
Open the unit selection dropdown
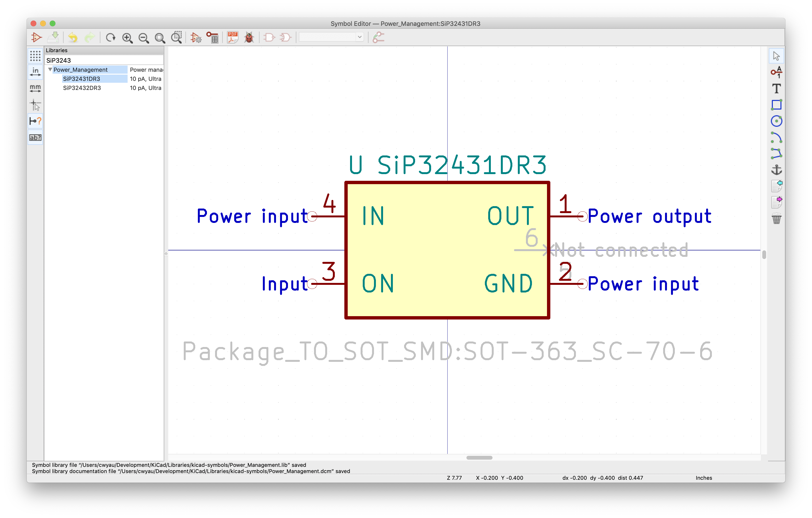(359, 37)
